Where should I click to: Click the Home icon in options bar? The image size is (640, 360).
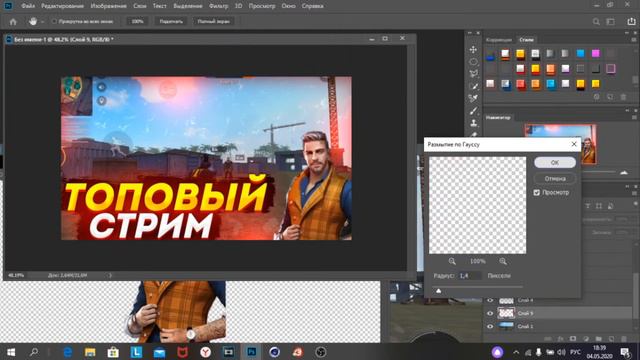click(x=13, y=22)
